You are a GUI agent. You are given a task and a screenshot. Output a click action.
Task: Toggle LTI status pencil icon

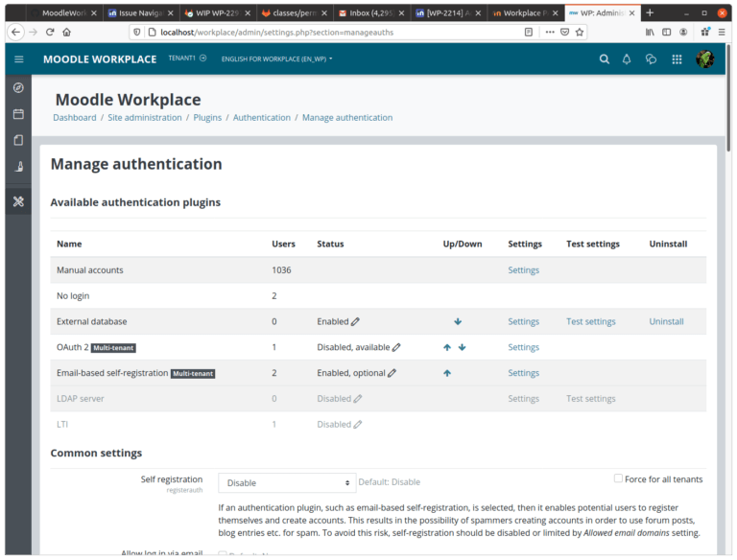click(x=358, y=425)
